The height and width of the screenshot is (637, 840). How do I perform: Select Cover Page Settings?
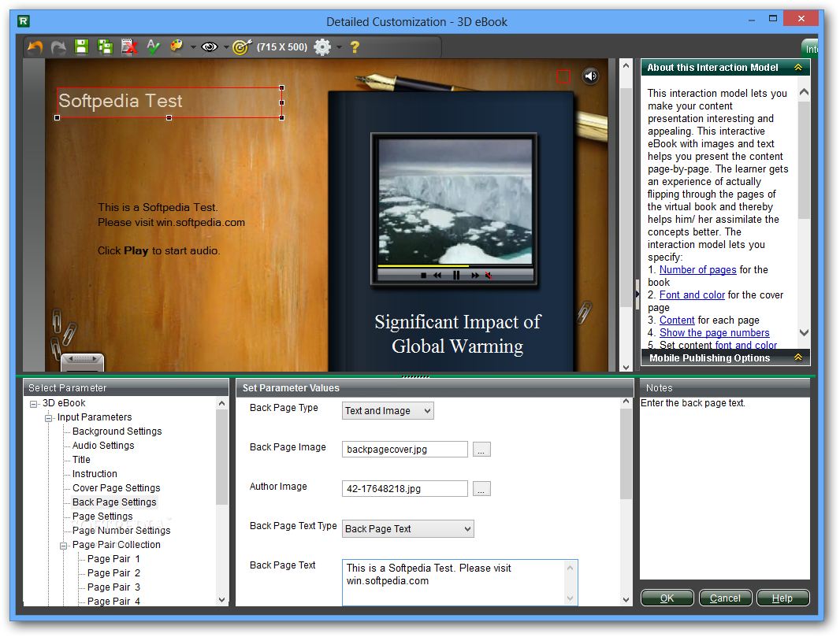tap(117, 487)
